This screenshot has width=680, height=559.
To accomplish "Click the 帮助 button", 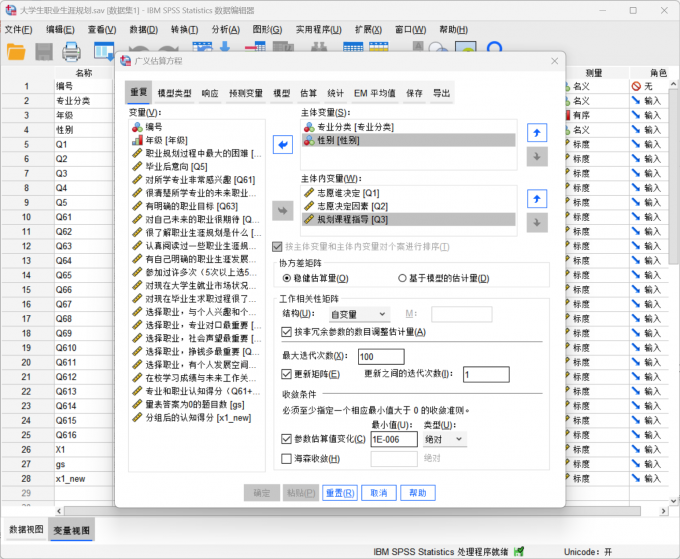I will click(x=418, y=493).
